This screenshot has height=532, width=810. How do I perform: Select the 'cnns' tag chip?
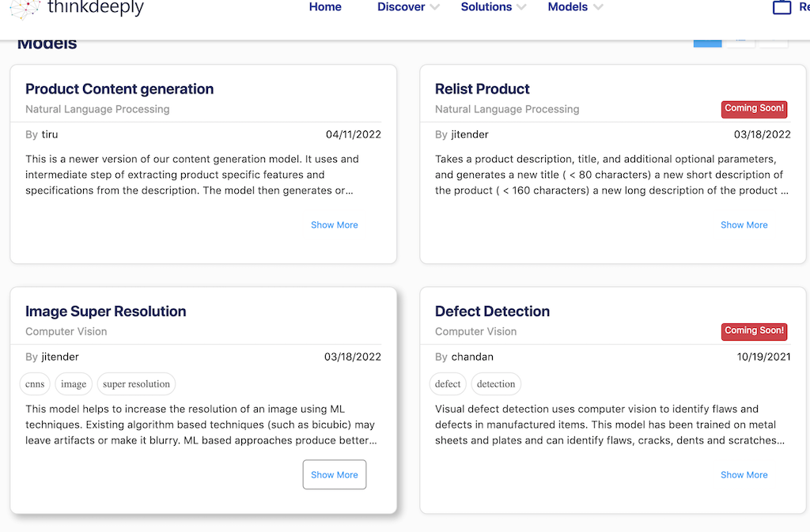click(x=35, y=384)
